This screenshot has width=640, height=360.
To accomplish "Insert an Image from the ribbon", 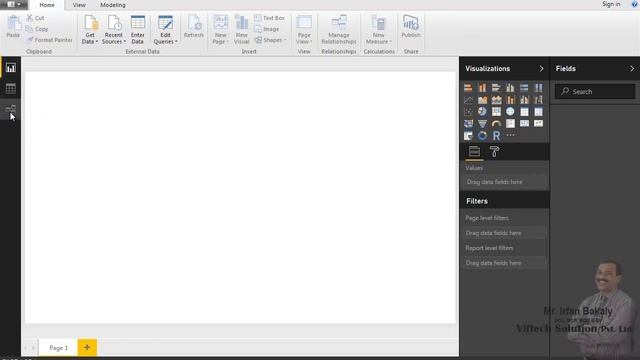I will (267, 29).
